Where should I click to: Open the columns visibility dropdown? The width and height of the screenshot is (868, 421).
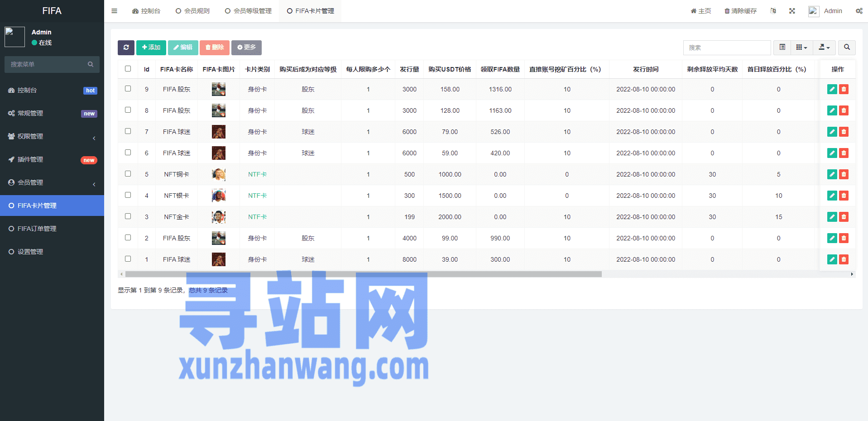pyautogui.click(x=802, y=48)
